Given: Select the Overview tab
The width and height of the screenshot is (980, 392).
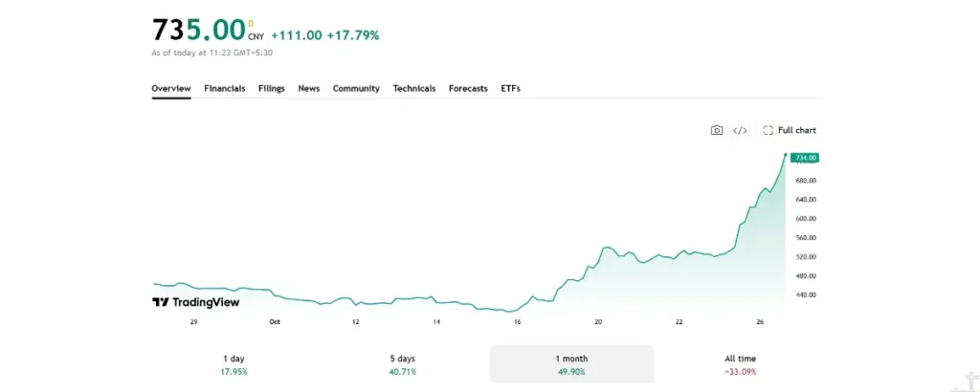Looking at the screenshot, I should [171, 89].
